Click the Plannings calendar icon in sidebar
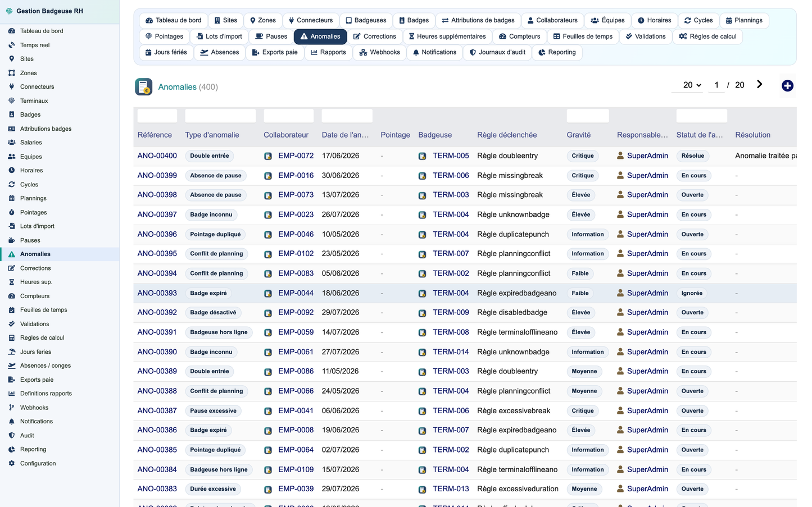The width and height of the screenshot is (812, 507). (x=11, y=198)
